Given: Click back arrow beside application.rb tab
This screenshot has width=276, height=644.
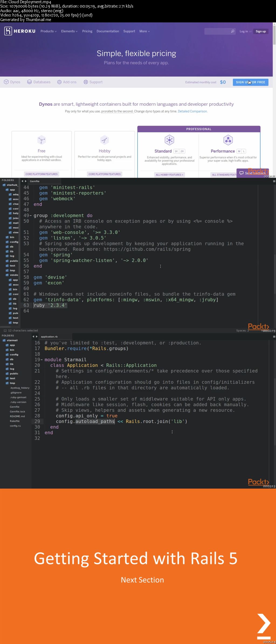Looking at the screenshot, I should click(33, 337).
